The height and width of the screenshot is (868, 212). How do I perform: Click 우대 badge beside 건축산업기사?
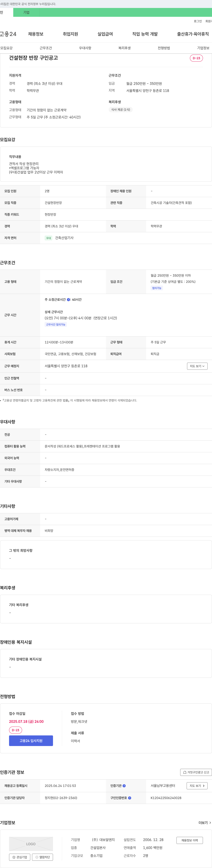tap(48, 238)
